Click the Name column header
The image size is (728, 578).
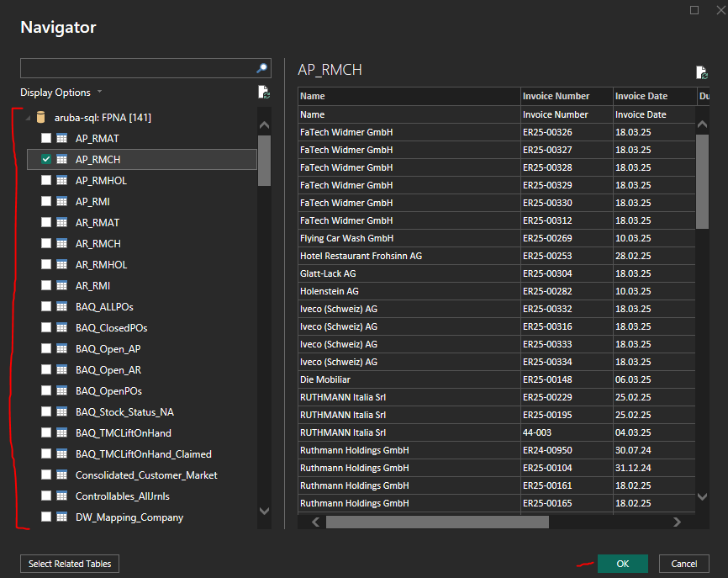coord(409,96)
